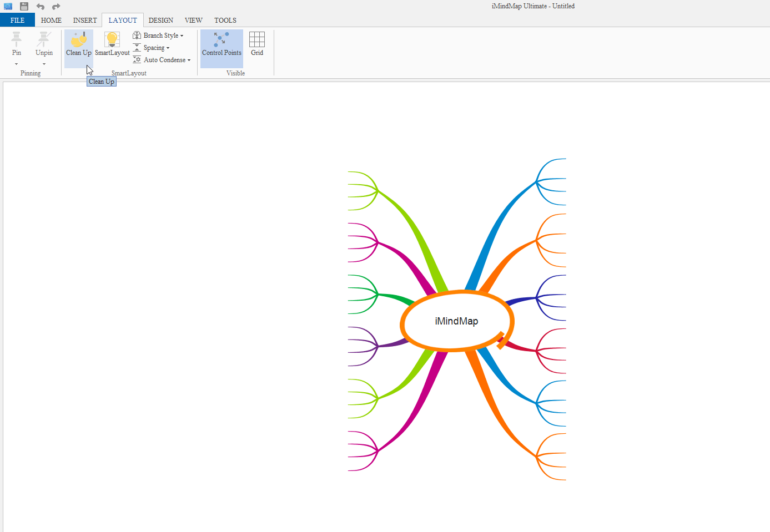The image size is (770, 532).
Task: Switch to the HOME tab
Action: click(x=51, y=20)
